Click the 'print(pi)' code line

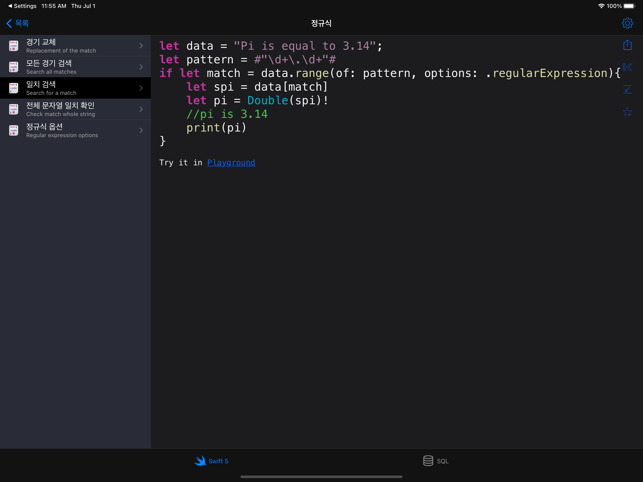(x=216, y=128)
